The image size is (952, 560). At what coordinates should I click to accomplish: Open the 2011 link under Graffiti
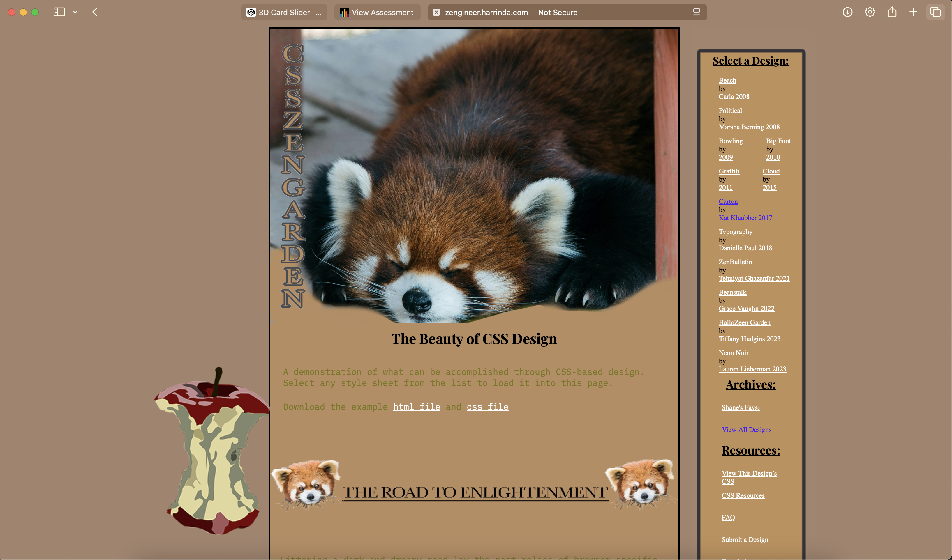tap(725, 187)
